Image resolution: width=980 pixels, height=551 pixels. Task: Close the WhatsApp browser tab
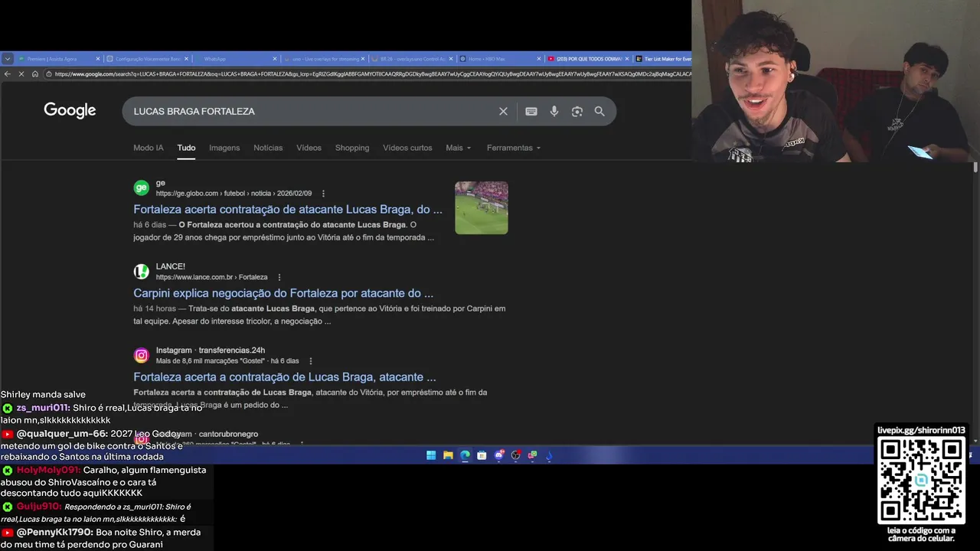click(275, 59)
